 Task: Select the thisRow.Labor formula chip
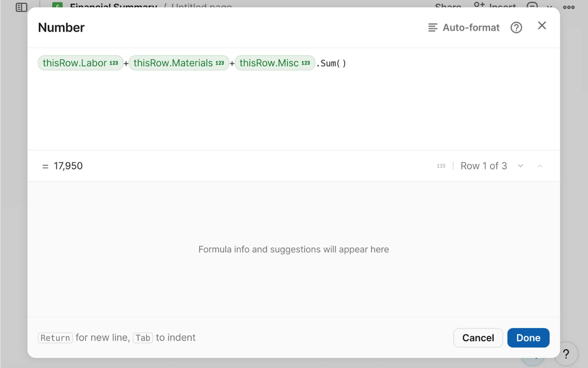tap(80, 63)
